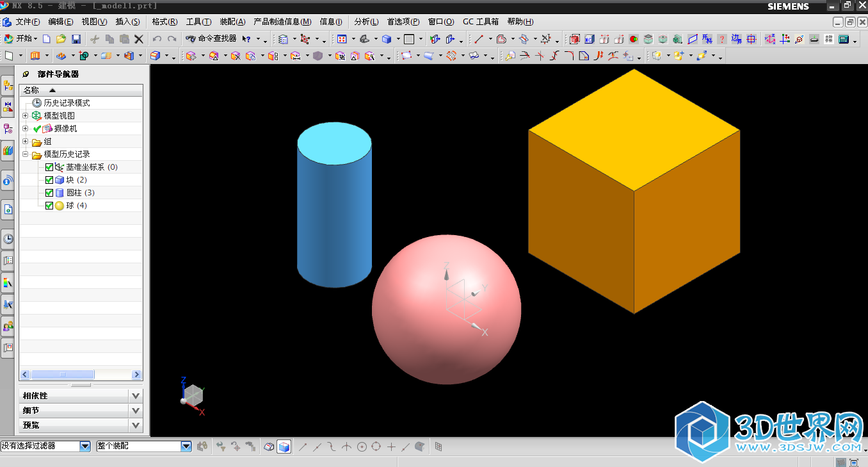Click the Roles sidebar tab icon
The image size is (868, 467).
pyautogui.click(x=8, y=327)
